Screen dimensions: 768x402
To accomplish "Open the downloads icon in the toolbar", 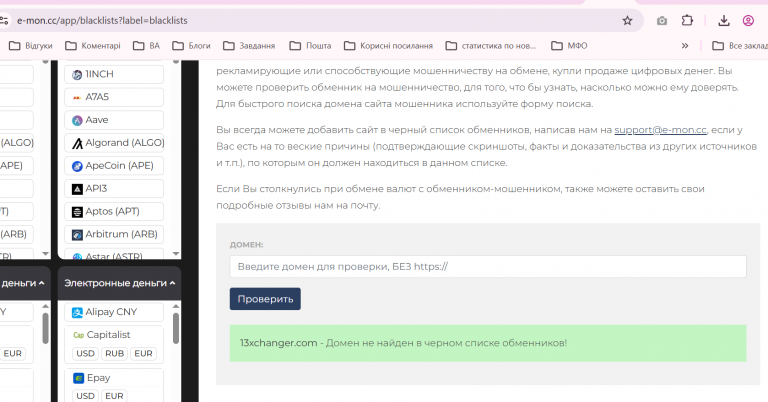I will (x=723, y=21).
